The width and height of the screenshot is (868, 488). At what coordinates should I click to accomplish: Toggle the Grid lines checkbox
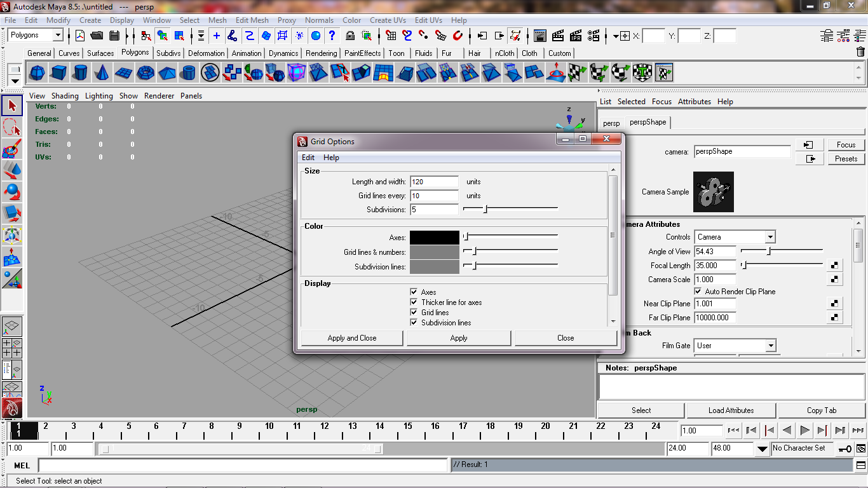pos(414,313)
